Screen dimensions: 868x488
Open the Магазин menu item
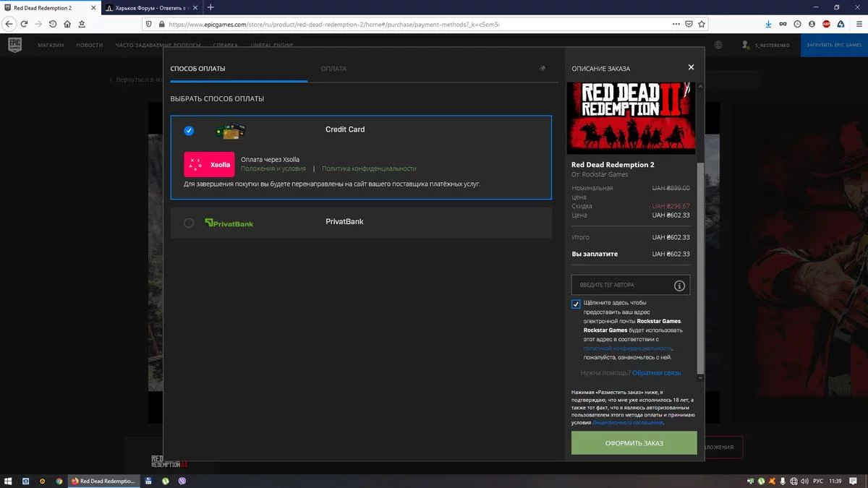[x=49, y=45]
